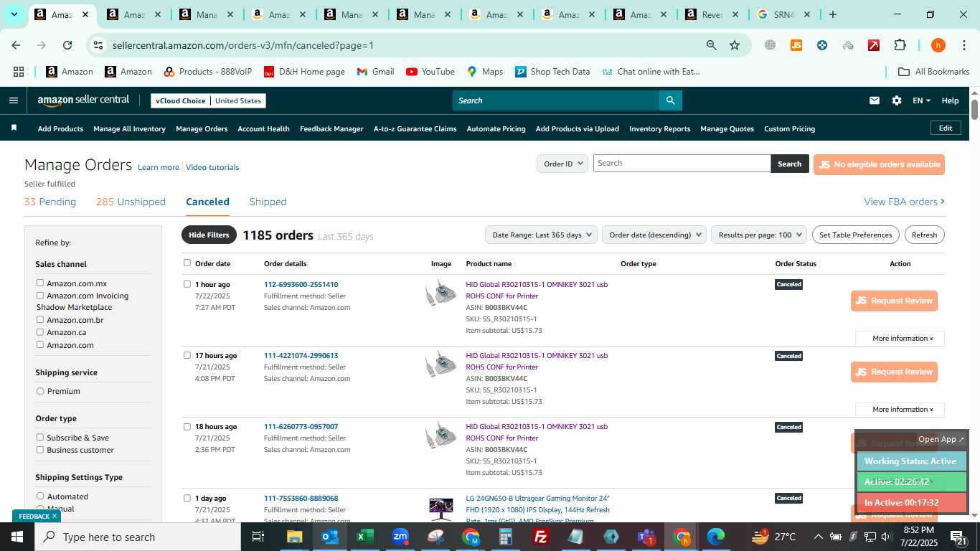
Task: Click the Refresh button
Action: (924, 235)
